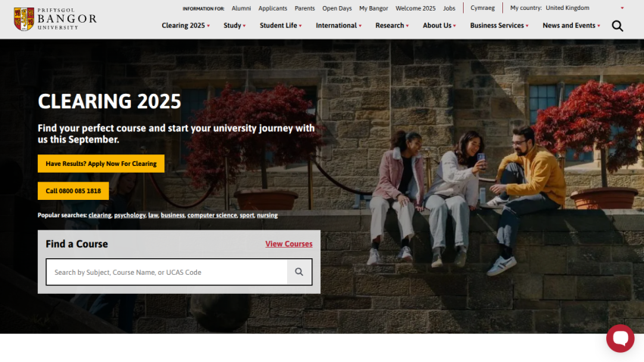Focus the course search input field
This screenshot has width=644, height=362.
click(167, 272)
